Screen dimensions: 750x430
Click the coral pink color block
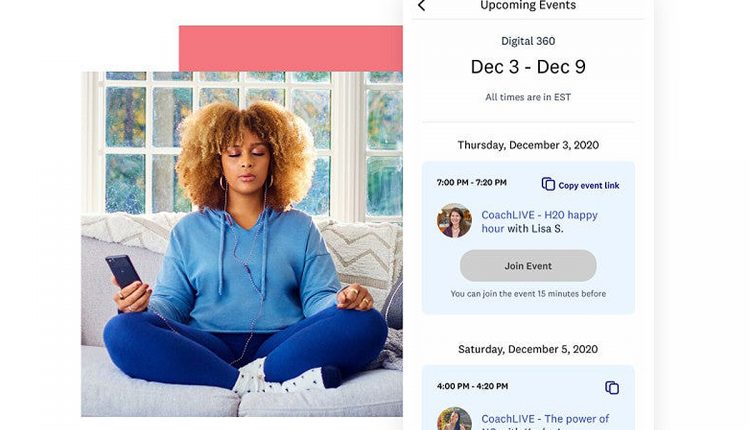(291, 48)
